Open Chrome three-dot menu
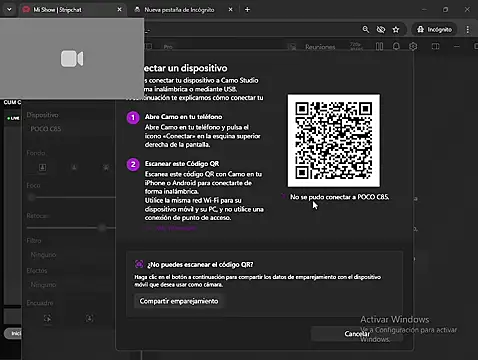478x360 pixels. pos(468,30)
